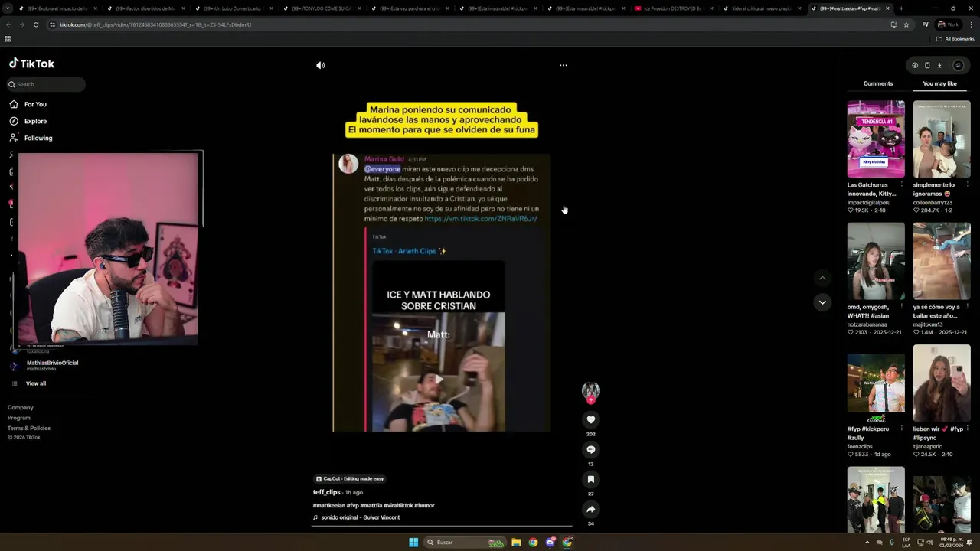Click View all under following accounts
This screenshot has width=980, height=551.
[x=35, y=383]
